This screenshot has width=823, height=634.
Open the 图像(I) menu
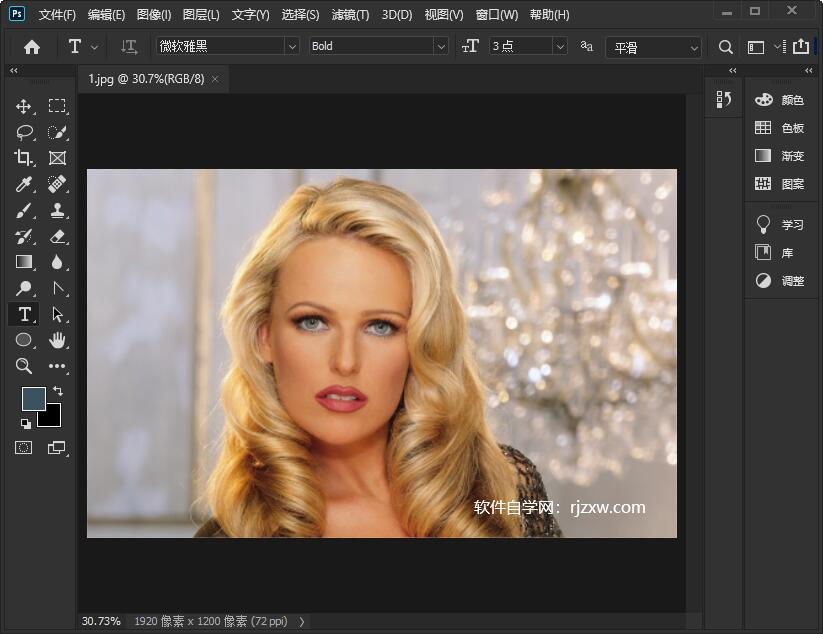pyautogui.click(x=154, y=15)
